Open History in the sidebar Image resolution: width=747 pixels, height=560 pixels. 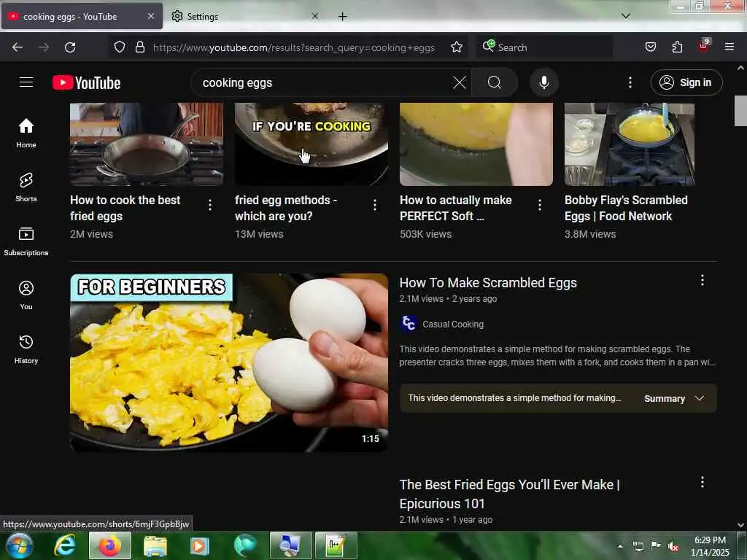coord(26,349)
